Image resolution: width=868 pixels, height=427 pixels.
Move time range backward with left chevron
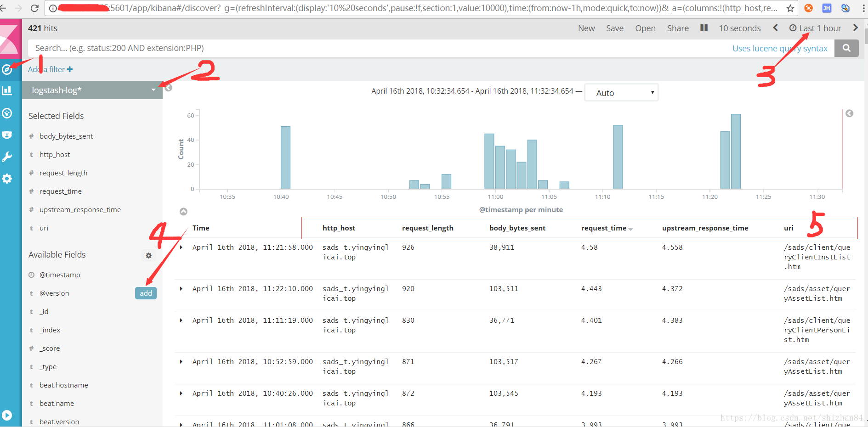(x=775, y=28)
